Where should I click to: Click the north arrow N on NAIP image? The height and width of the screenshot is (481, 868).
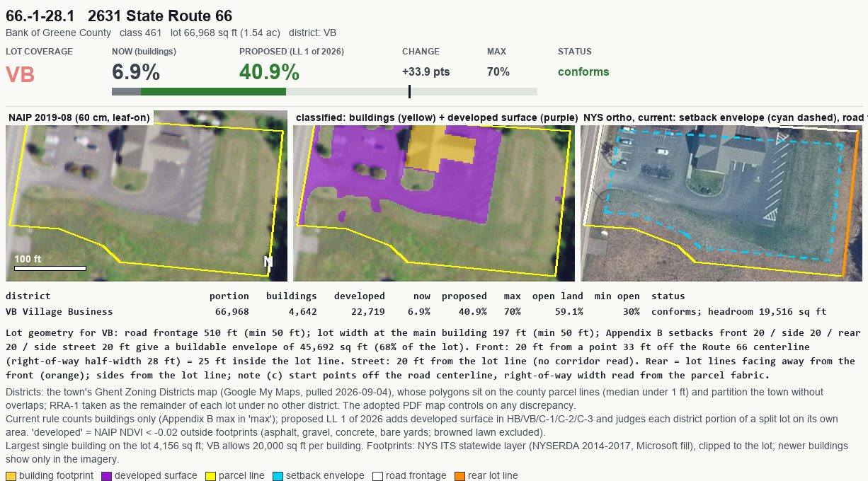tap(268, 262)
